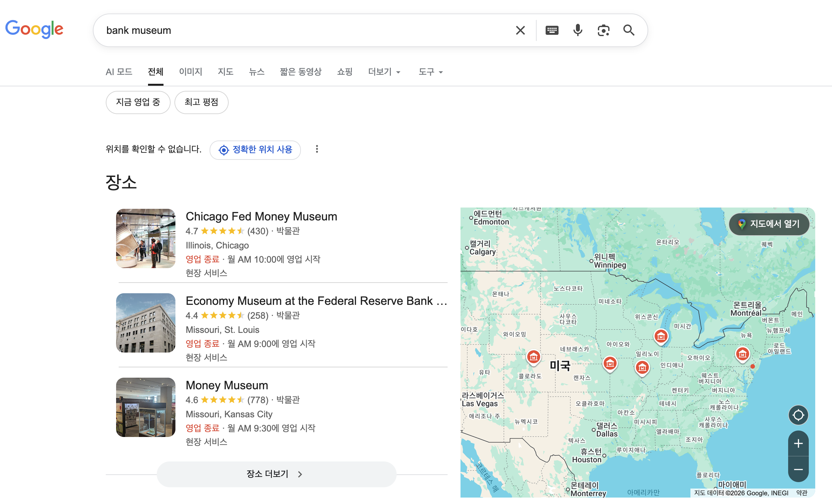Toggle the 최고 평점 filter chip
832x504 pixels.
(201, 102)
